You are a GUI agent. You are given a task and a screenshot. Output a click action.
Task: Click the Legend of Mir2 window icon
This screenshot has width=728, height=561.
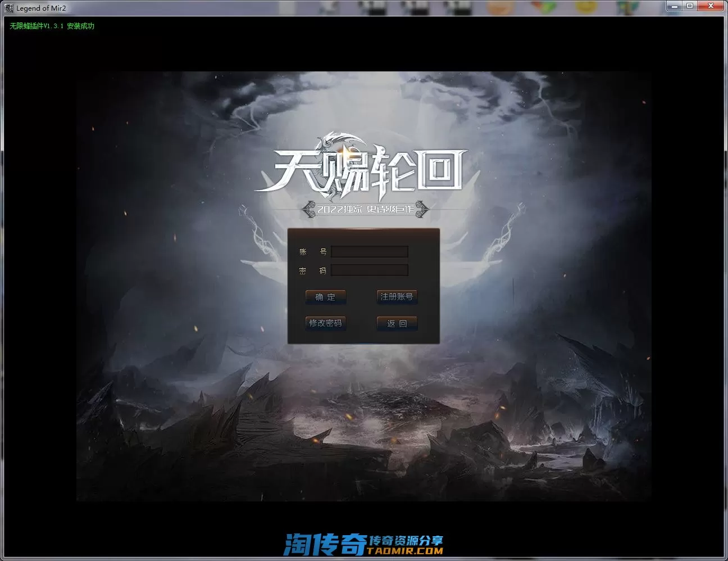(8, 8)
